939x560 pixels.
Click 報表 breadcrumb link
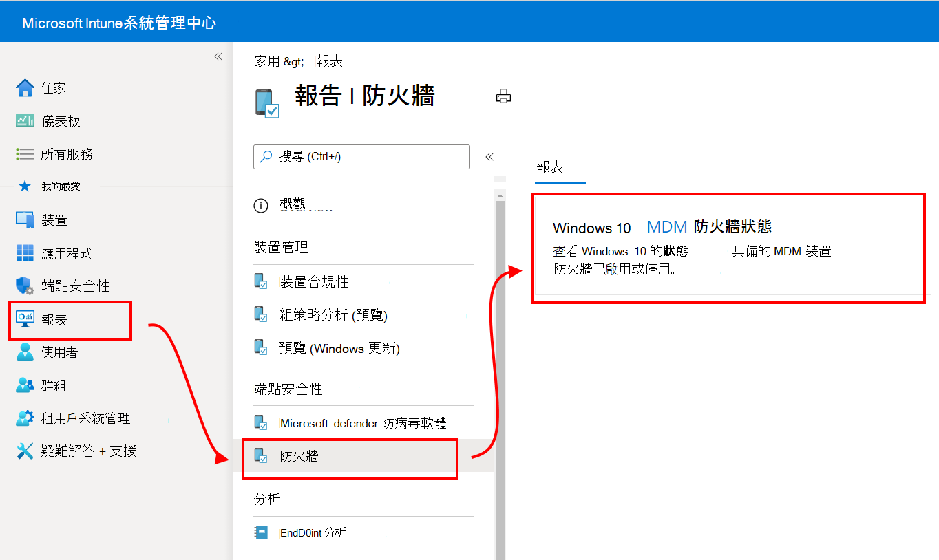330,61
